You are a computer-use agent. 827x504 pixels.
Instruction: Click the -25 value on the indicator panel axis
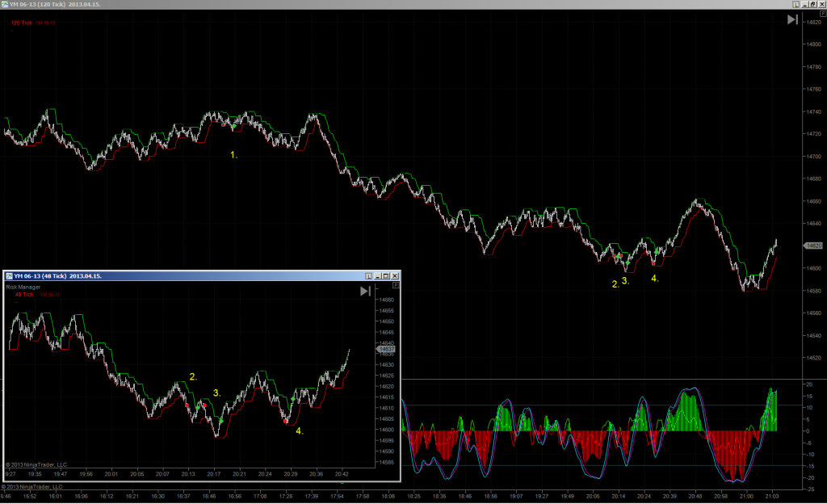coord(808,489)
